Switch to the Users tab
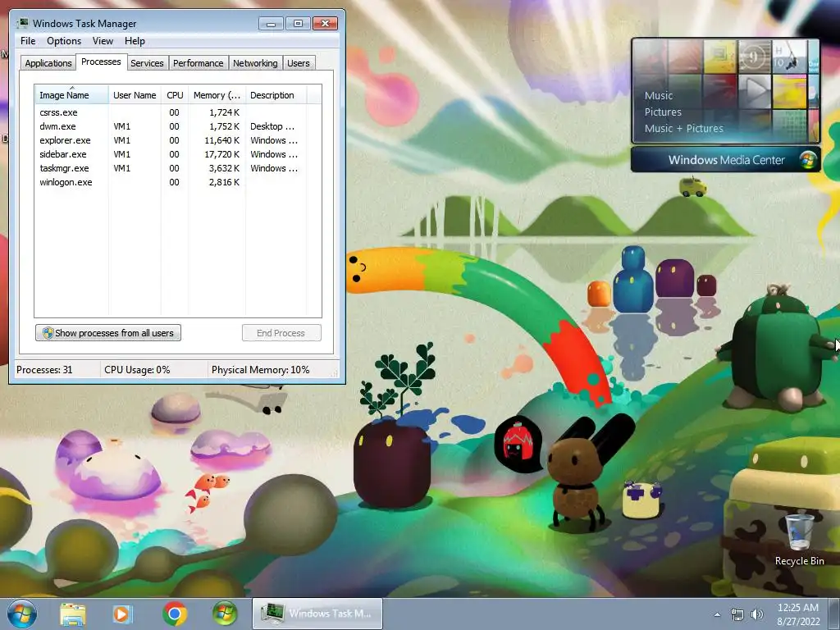Screen dimensions: 840x630 [x=298, y=63]
